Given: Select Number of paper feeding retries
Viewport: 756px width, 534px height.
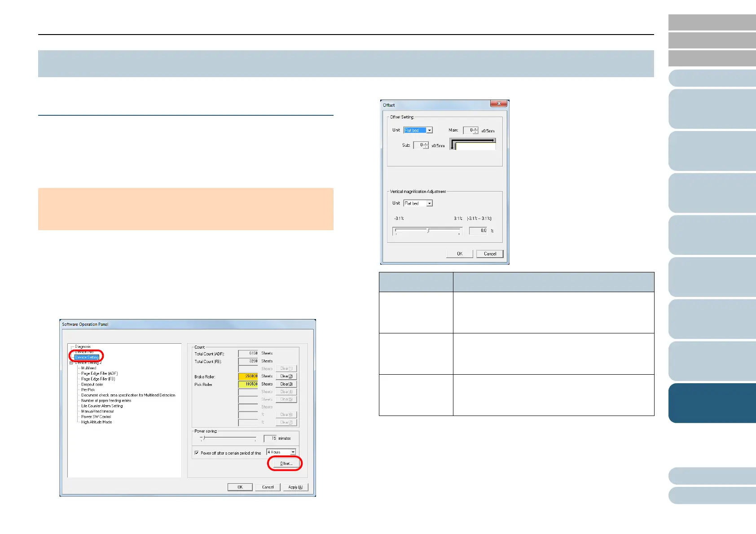Looking at the screenshot, I should [x=106, y=400].
